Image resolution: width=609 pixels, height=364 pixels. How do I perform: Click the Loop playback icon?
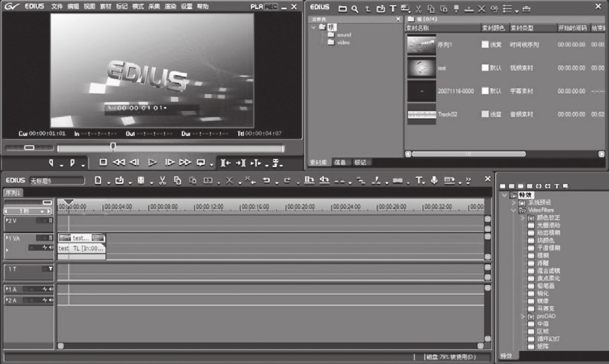(x=201, y=163)
